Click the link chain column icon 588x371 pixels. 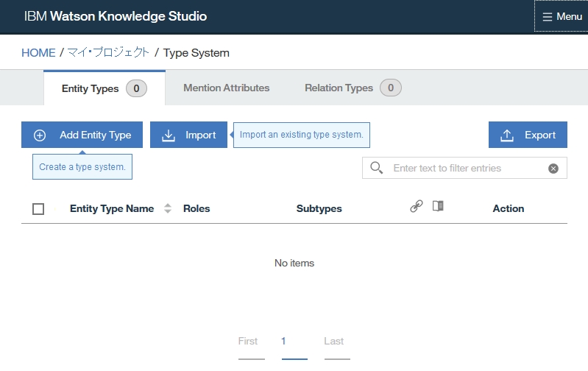click(x=417, y=207)
